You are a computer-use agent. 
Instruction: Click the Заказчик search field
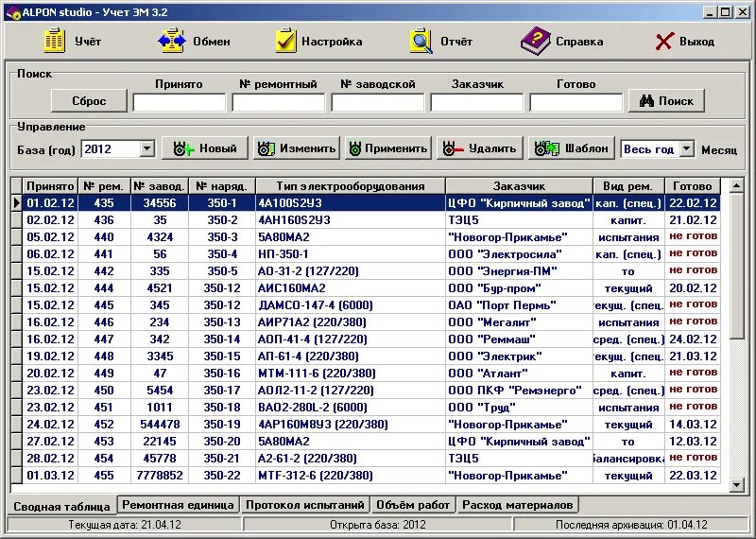(477, 103)
